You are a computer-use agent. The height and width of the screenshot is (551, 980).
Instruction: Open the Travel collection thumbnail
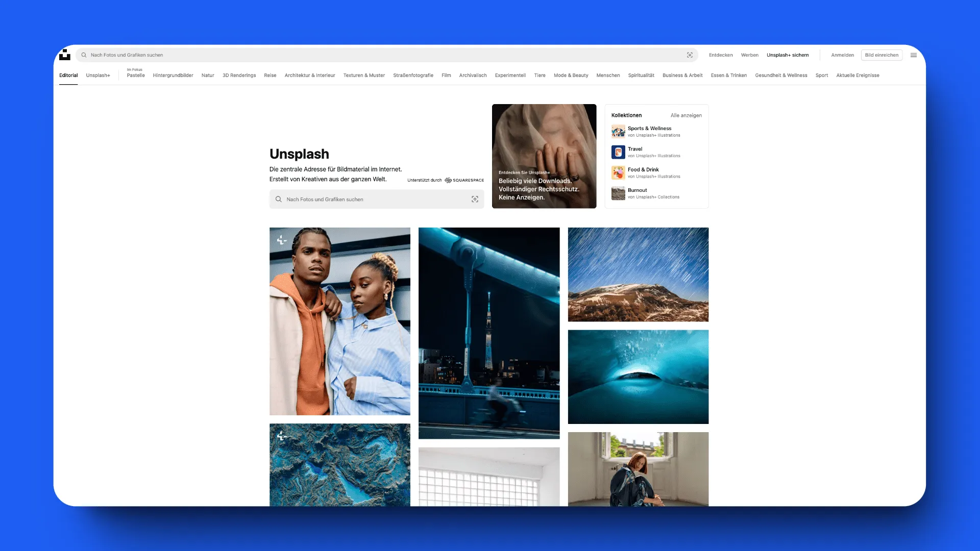click(618, 152)
